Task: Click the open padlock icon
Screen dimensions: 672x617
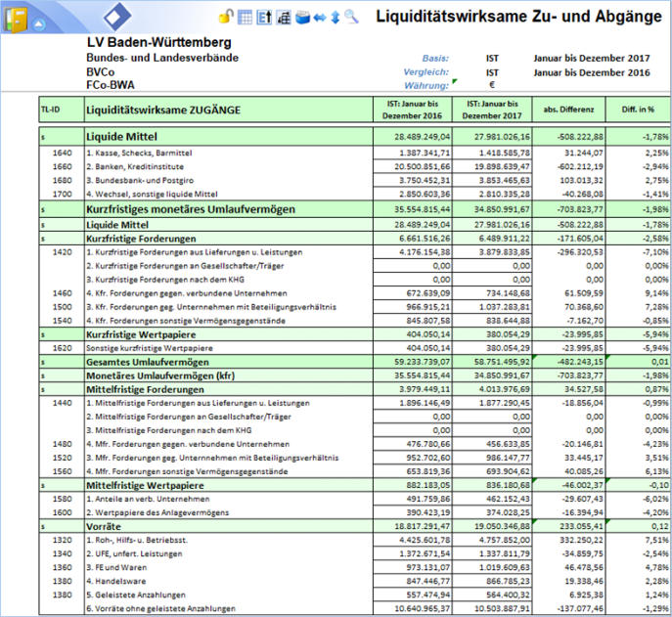Action: pos(225,17)
